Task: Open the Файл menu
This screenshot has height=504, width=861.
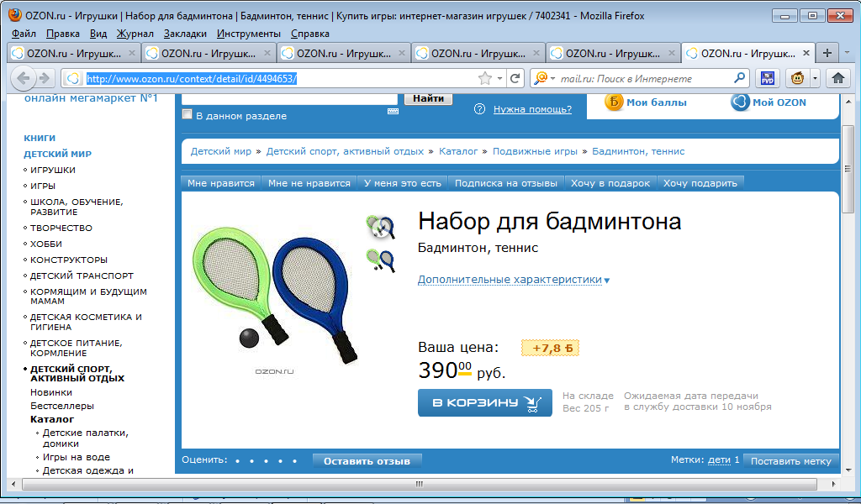Action: [x=24, y=34]
